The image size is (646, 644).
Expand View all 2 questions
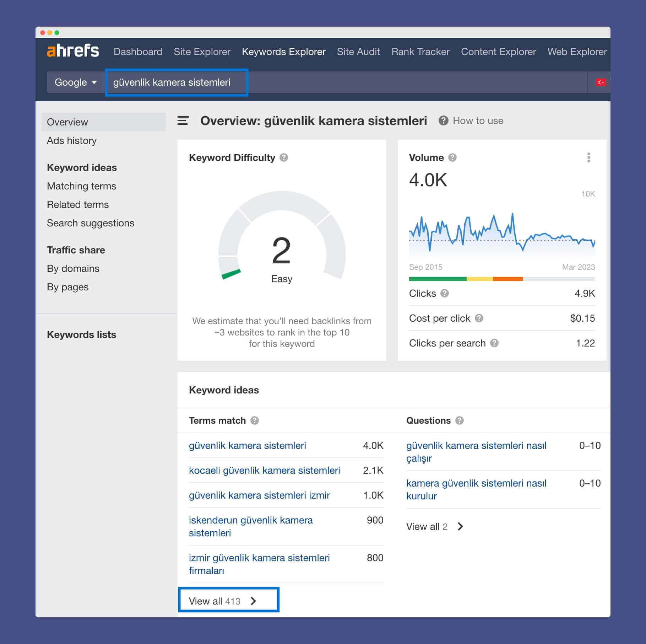click(435, 526)
